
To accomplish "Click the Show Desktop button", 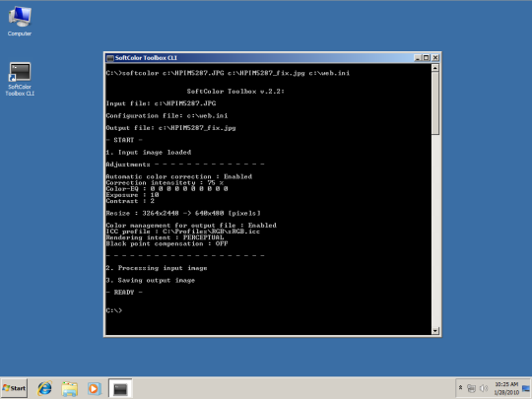I will (x=526, y=388).
